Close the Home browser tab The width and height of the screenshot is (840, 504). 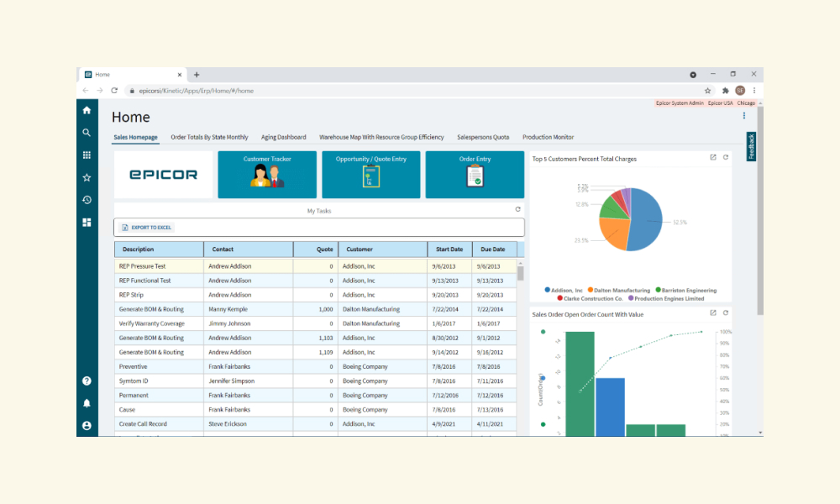click(180, 75)
